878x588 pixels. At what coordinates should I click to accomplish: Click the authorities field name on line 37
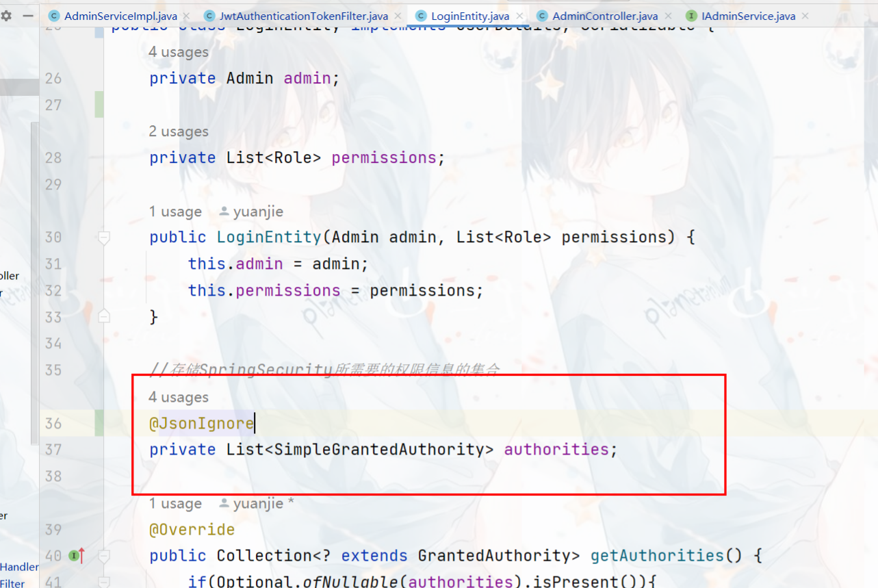pyautogui.click(x=556, y=450)
